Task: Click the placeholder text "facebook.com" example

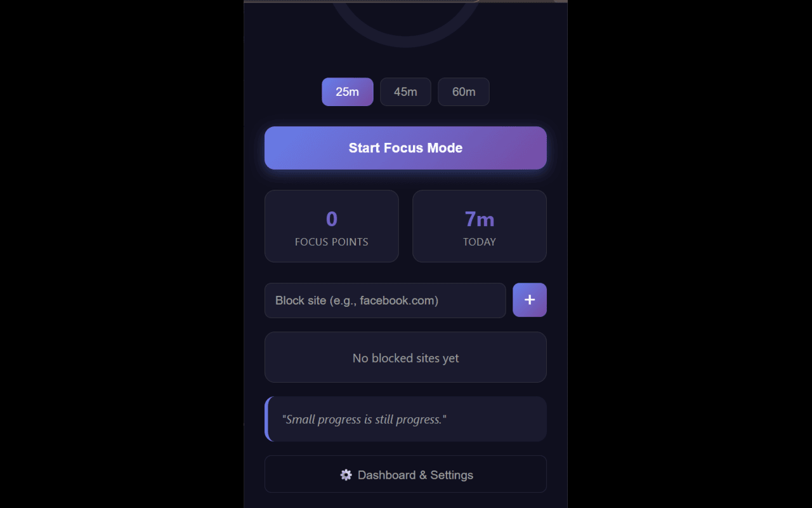Action: pos(398,300)
